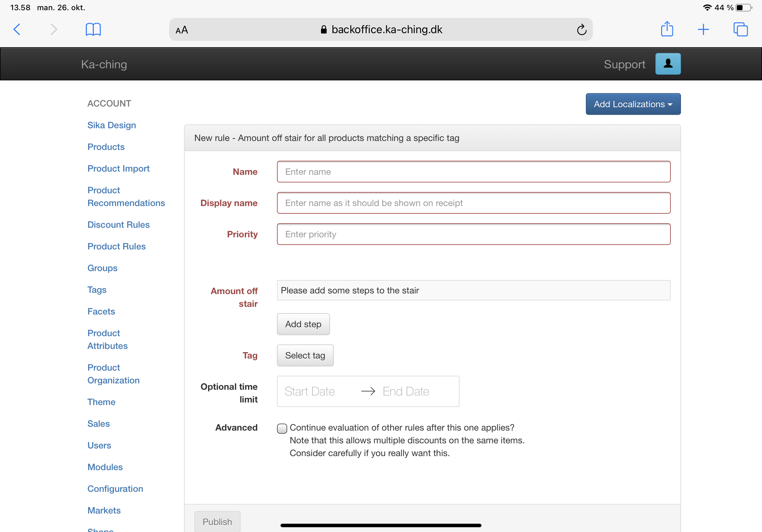Open the user profile icon button
This screenshot has height=532, width=762.
pyautogui.click(x=668, y=64)
